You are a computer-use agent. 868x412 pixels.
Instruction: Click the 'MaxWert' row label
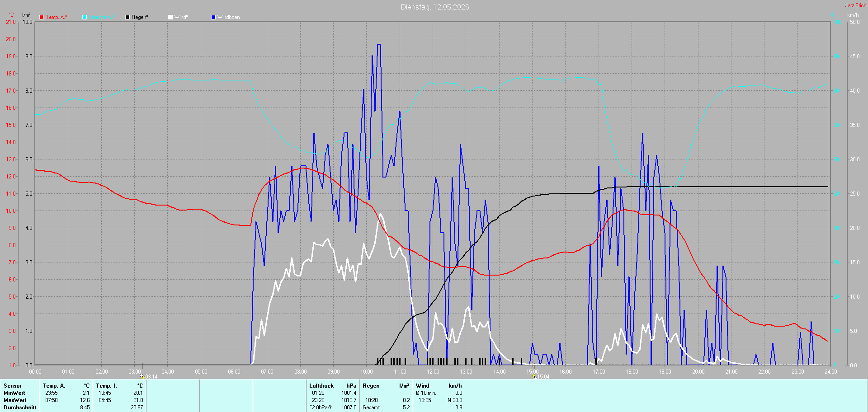(x=15, y=400)
